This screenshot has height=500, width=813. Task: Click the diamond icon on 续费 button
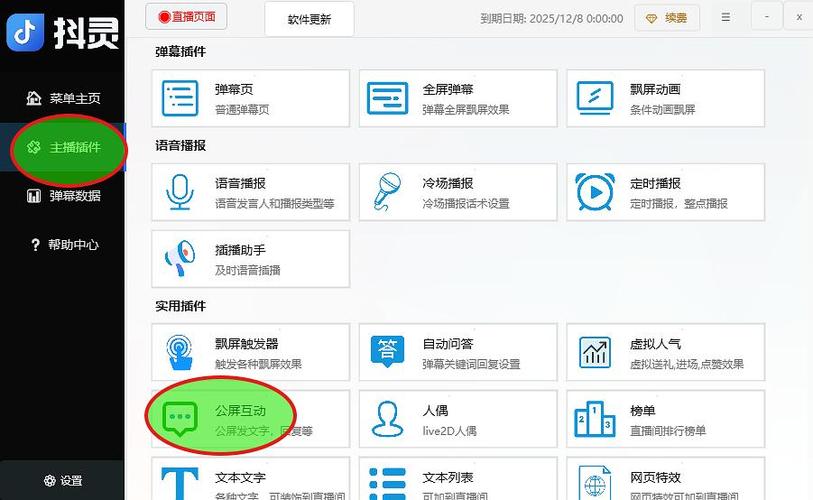[x=651, y=19]
